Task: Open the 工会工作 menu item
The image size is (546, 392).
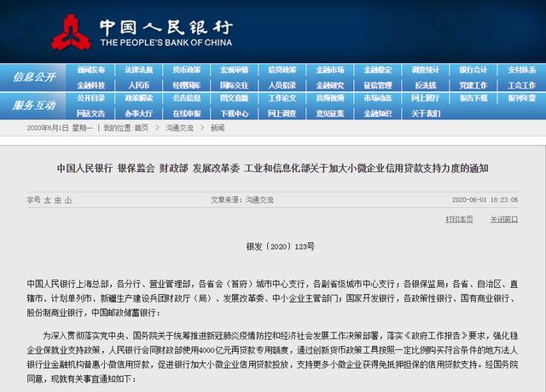Action: click(521, 85)
